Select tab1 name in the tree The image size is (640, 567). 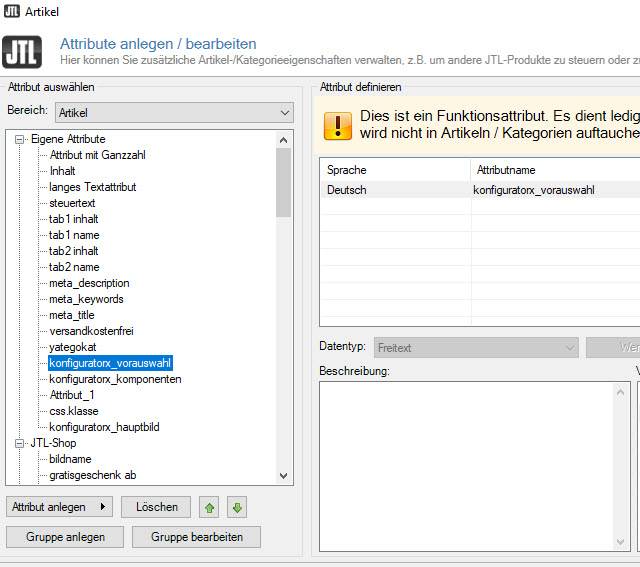tap(74, 235)
